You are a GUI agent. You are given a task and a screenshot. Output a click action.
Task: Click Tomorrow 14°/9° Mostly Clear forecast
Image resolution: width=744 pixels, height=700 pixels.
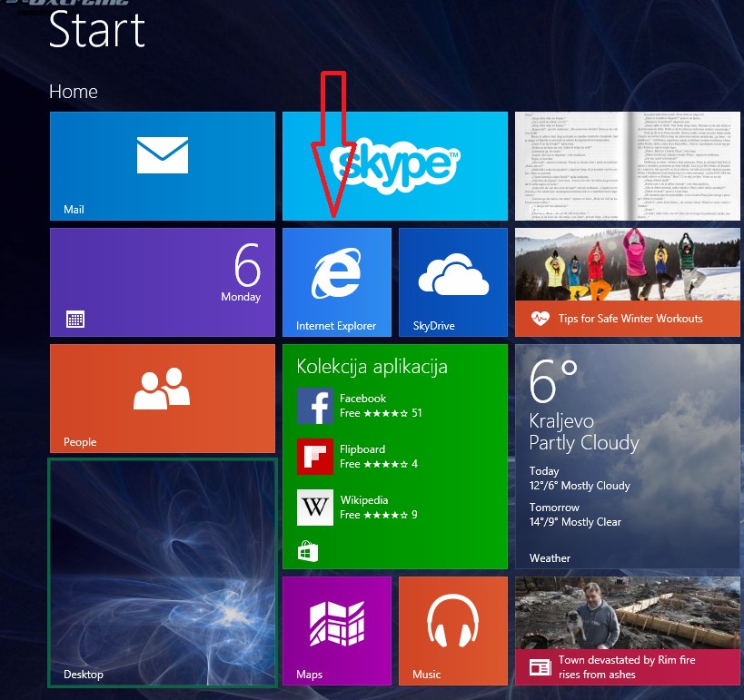pos(575,515)
